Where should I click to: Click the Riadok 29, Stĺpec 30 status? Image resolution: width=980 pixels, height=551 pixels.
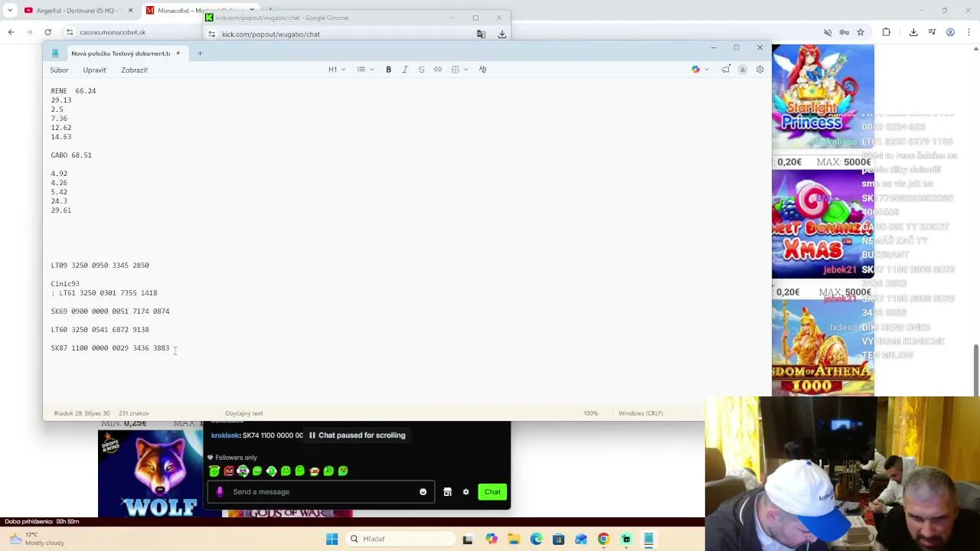click(82, 413)
